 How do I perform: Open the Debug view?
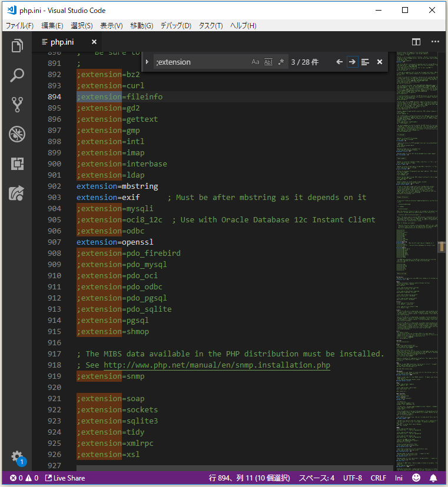[17, 134]
